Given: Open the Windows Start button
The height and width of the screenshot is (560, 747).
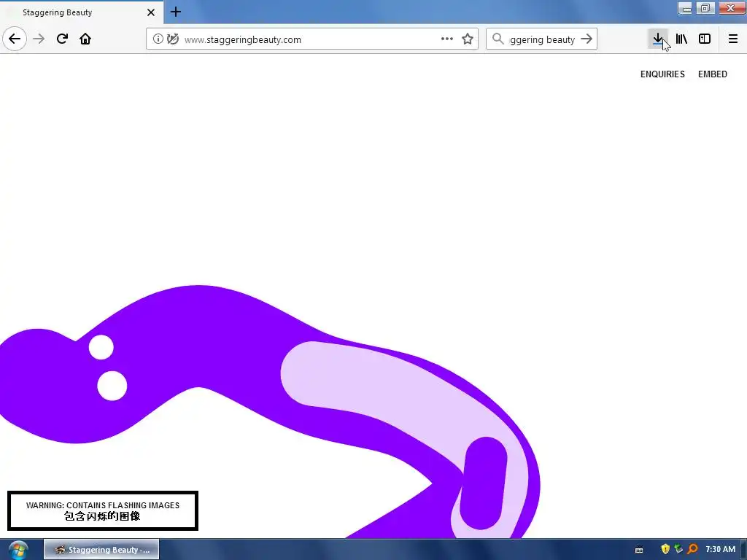Looking at the screenshot, I should 18,550.
